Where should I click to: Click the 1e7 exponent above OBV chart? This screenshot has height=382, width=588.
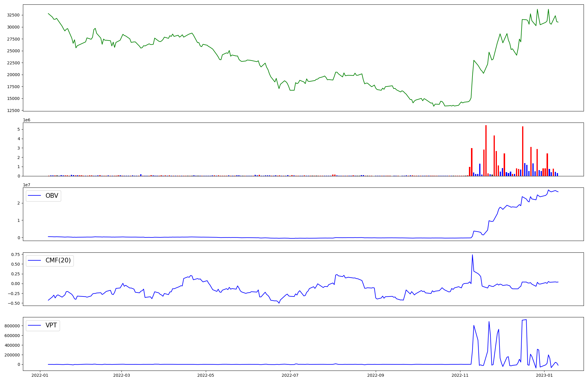(26, 185)
